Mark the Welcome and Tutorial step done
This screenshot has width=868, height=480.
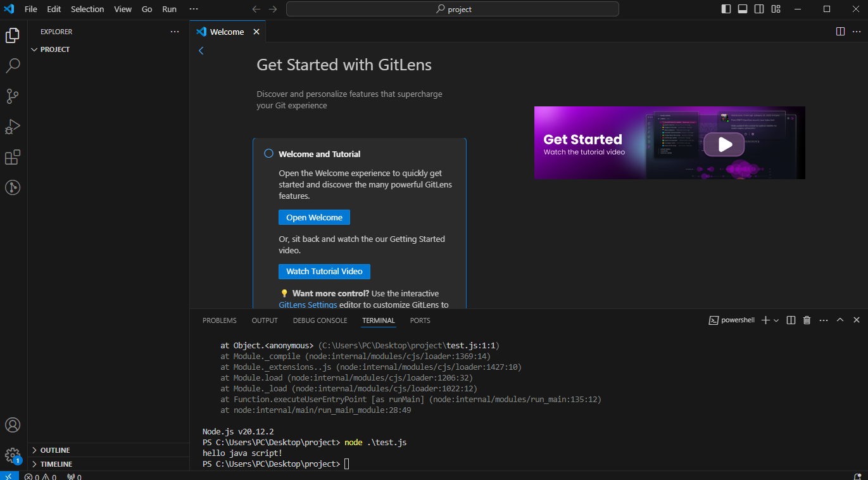268,154
